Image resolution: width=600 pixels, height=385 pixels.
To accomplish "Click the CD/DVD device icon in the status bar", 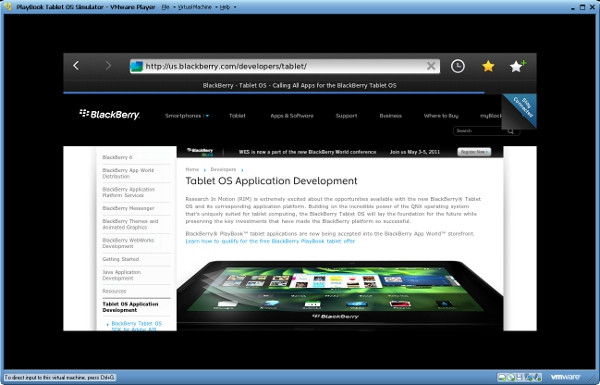I will click(x=510, y=377).
